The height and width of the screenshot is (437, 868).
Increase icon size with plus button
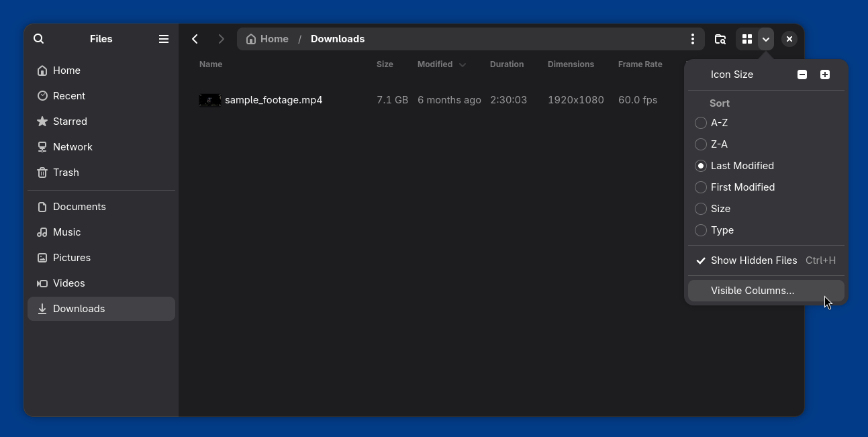[x=824, y=75]
